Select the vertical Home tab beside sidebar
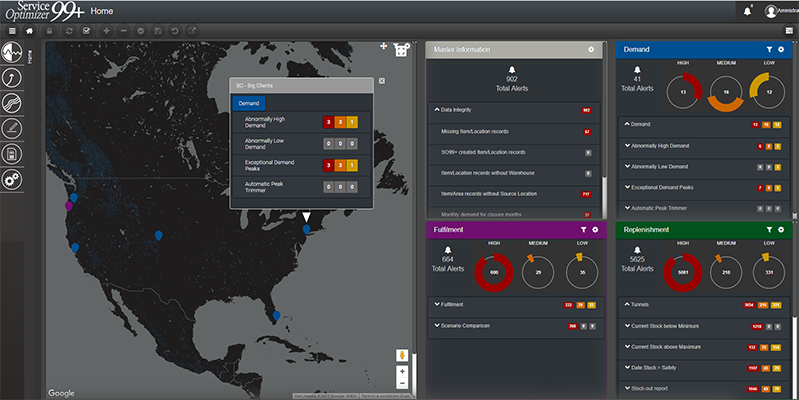 (29, 57)
